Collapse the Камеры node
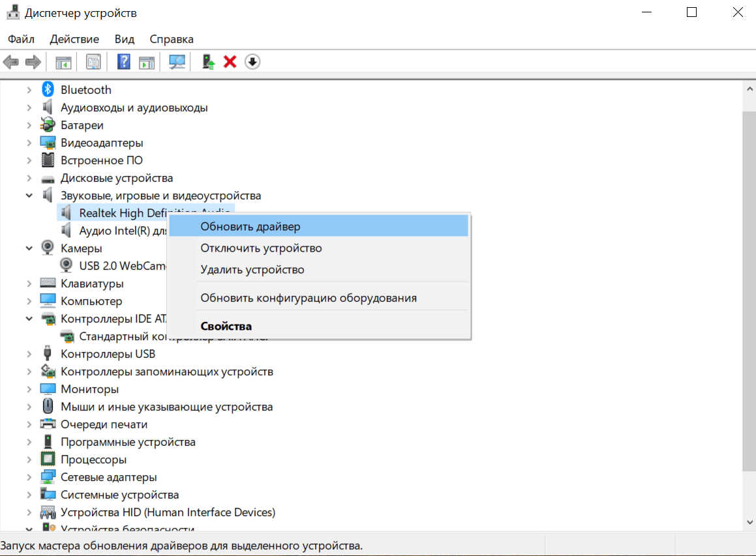This screenshot has height=556, width=756. pos(29,248)
